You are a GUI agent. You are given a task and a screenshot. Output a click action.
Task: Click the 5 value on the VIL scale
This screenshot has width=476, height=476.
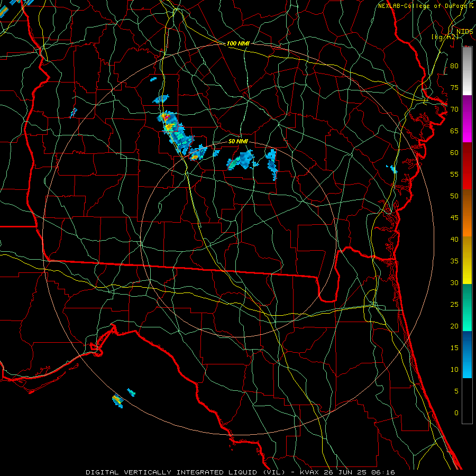(456, 391)
